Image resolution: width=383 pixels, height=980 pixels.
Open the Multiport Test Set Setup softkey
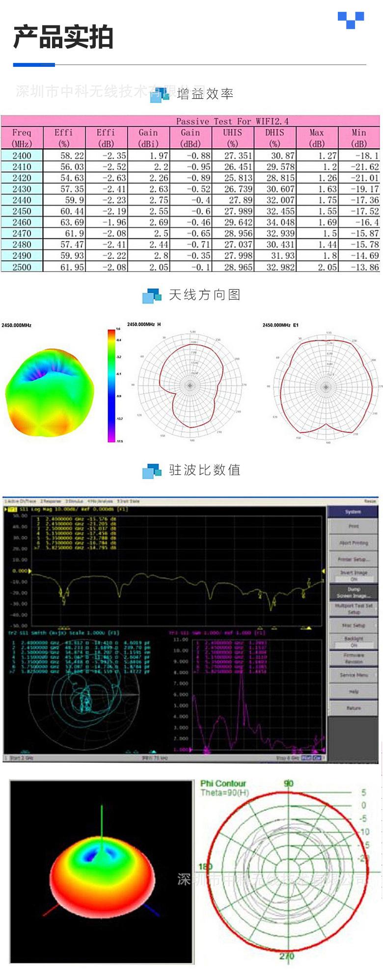point(354,609)
